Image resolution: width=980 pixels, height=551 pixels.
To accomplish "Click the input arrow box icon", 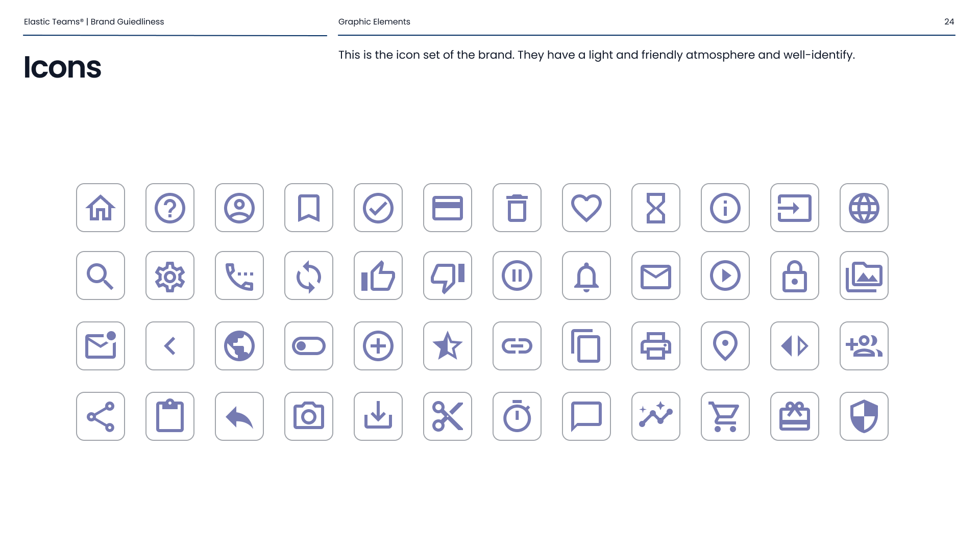I will [795, 208].
